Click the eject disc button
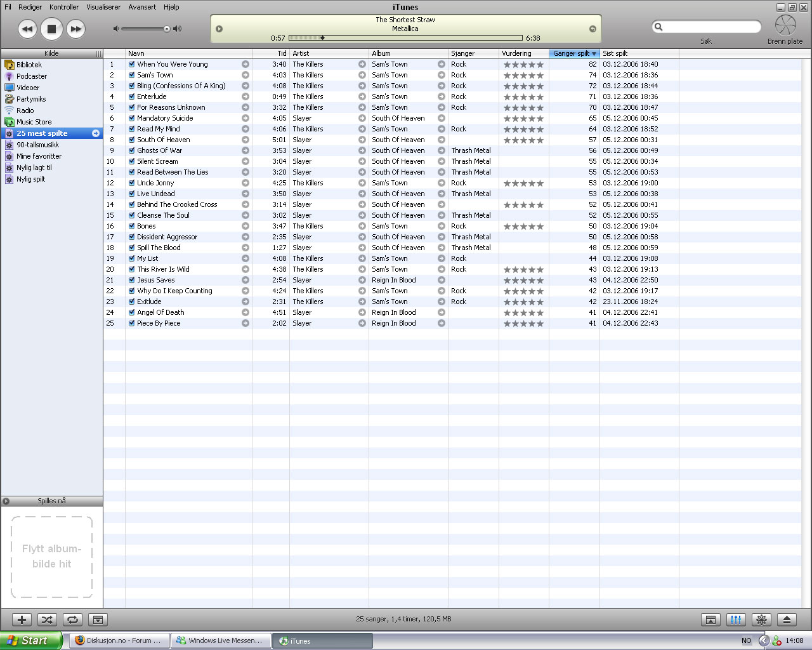 point(787,620)
